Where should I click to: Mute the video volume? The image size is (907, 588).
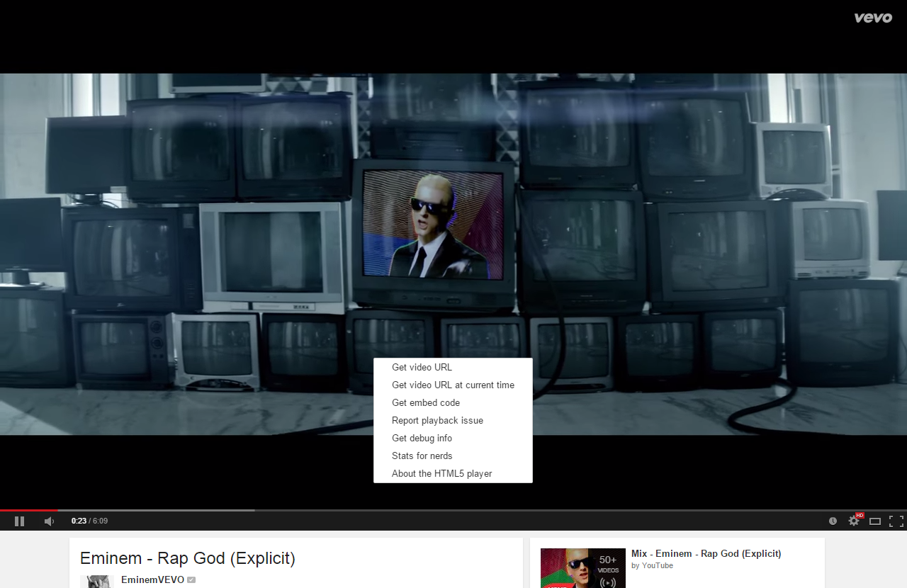(49, 521)
